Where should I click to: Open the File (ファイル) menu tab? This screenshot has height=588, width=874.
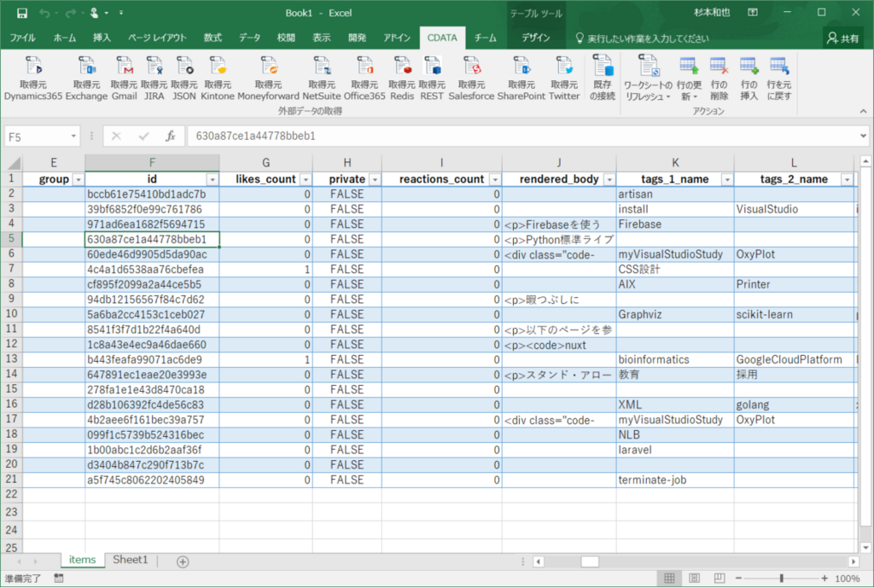[x=23, y=38]
